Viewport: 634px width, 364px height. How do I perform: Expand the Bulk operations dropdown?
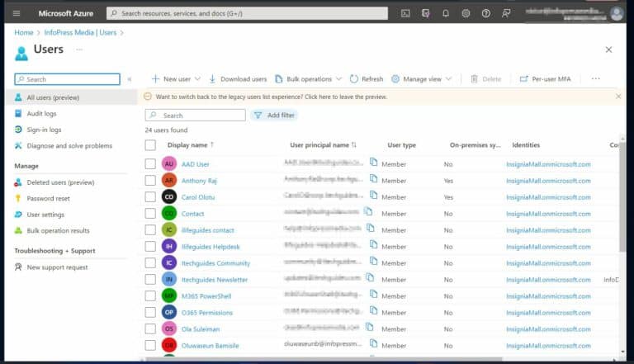(338, 79)
